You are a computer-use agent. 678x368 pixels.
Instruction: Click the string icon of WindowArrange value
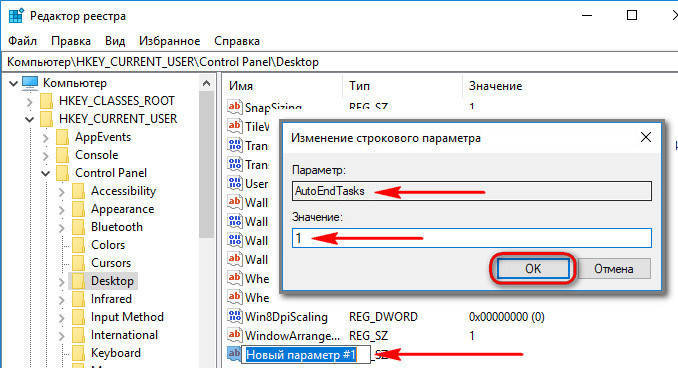[234, 335]
